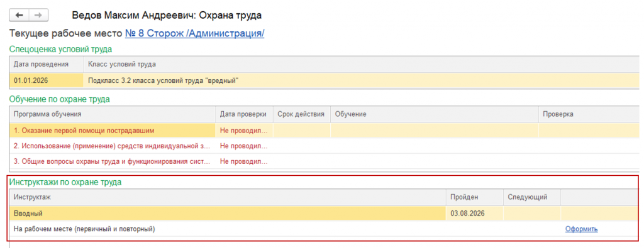
Task: Click the Дата проверки column header
Action: coord(245,114)
